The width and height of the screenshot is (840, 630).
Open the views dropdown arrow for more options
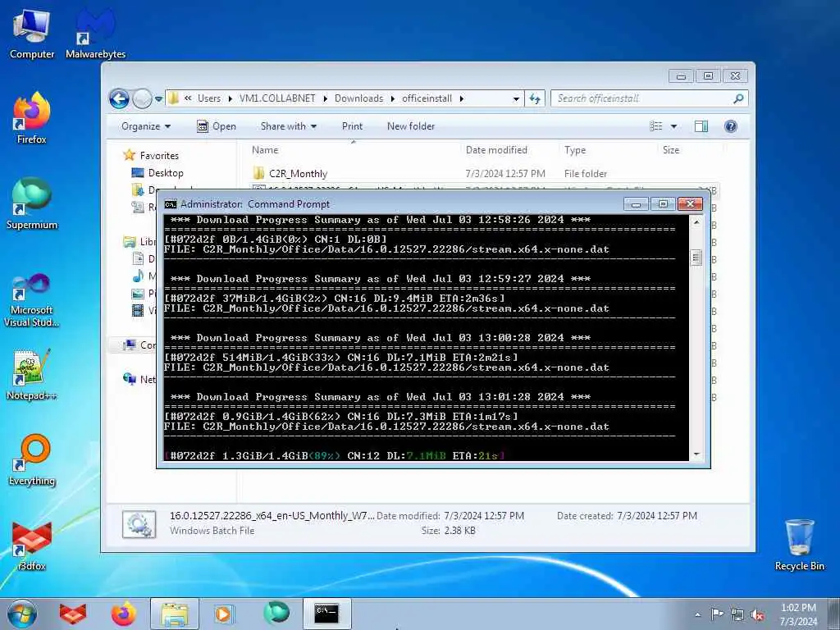click(x=673, y=126)
